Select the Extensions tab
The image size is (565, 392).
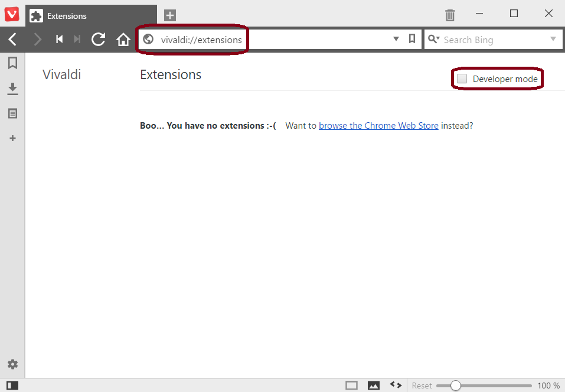click(x=91, y=16)
